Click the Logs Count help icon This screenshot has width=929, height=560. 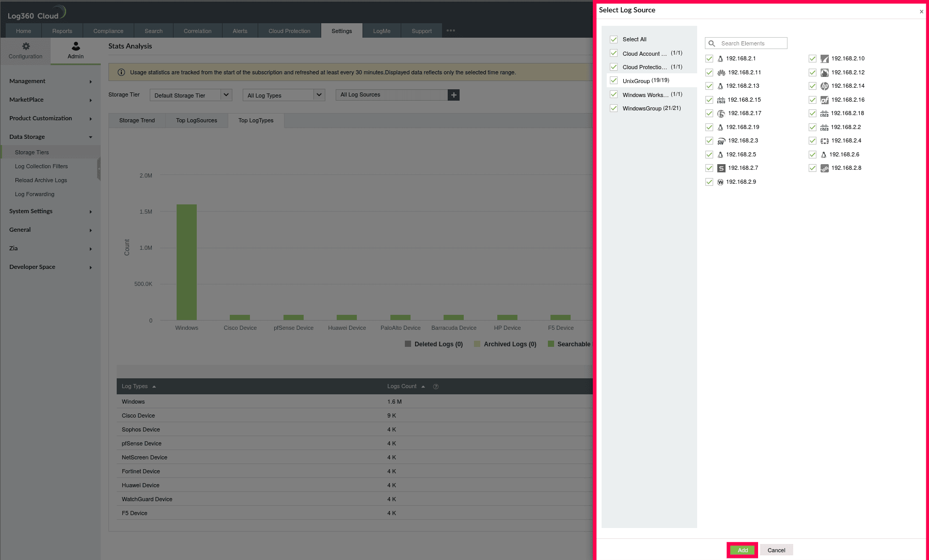(436, 387)
